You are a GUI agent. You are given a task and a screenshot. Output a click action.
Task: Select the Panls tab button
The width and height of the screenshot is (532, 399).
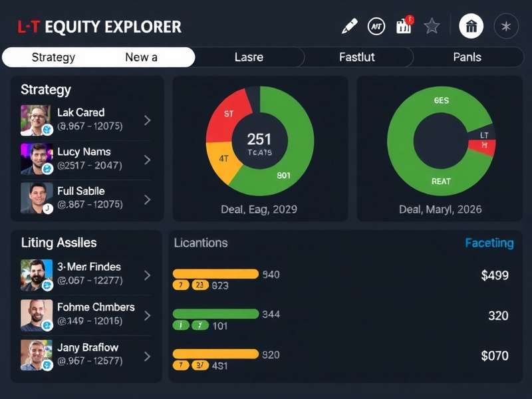468,57
